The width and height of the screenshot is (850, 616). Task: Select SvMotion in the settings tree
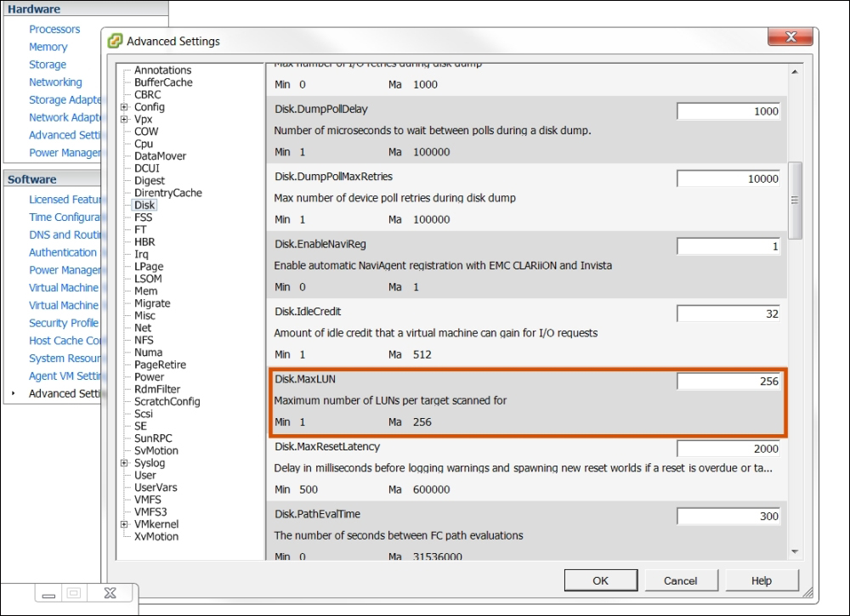click(x=156, y=451)
